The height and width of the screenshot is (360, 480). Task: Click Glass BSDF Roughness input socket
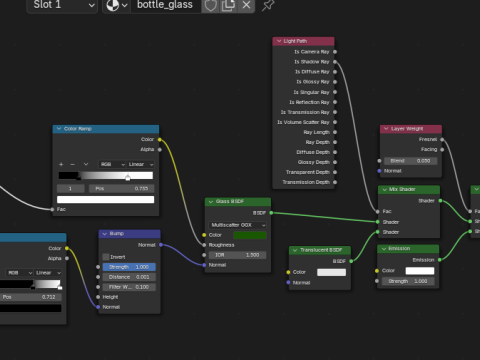click(204, 245)
